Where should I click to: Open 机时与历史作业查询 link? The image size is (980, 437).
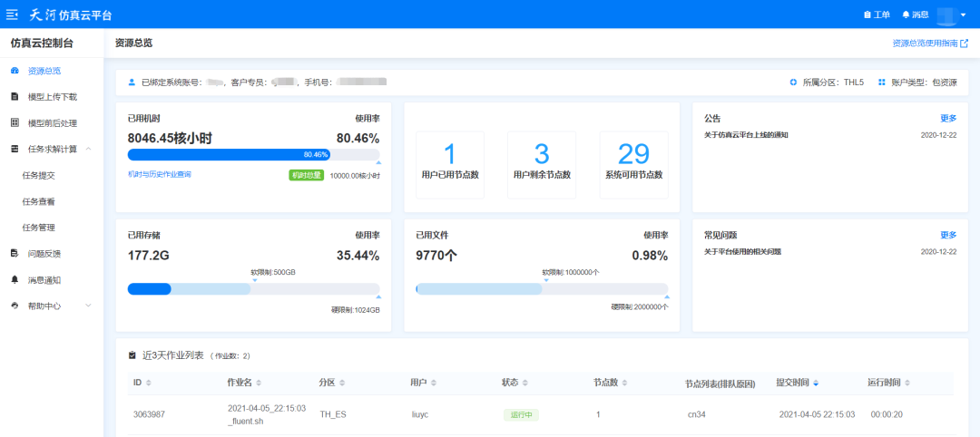[x=160, y=174]
